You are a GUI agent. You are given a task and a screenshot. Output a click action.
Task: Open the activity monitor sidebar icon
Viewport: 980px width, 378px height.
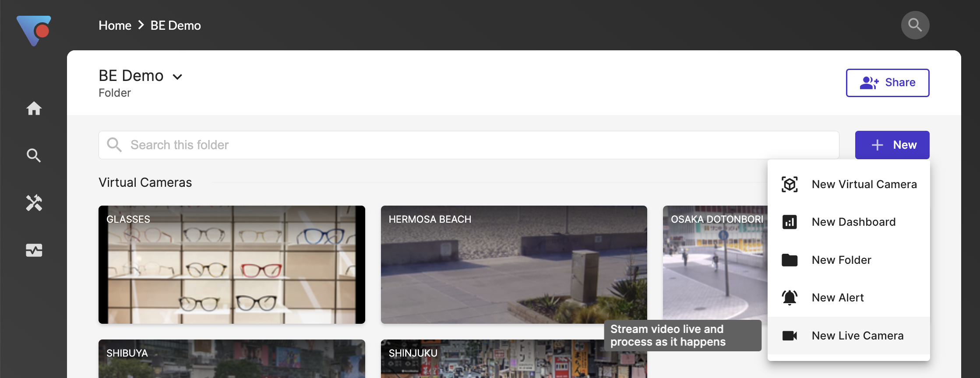pos(34,250)
